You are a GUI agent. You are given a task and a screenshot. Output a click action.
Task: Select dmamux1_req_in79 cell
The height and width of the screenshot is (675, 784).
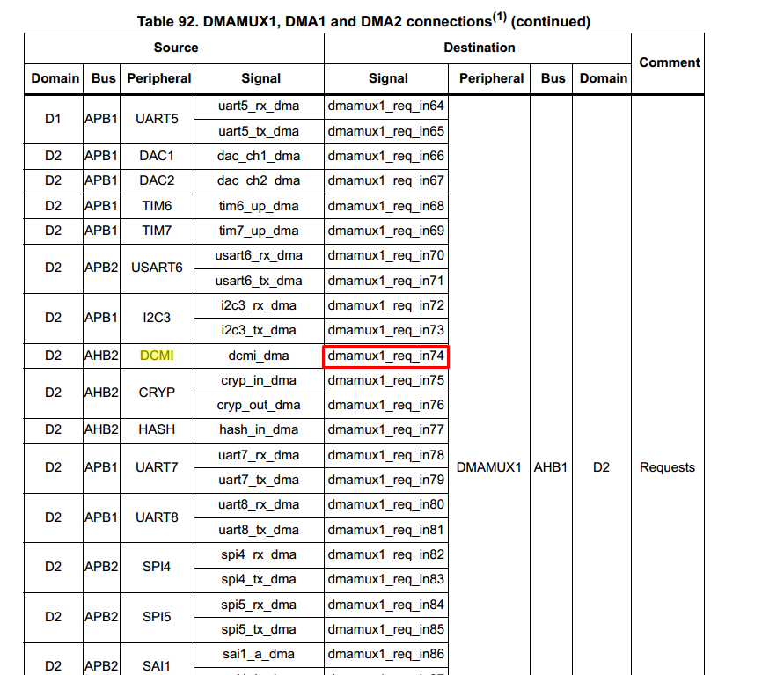[x=386, y=480]
